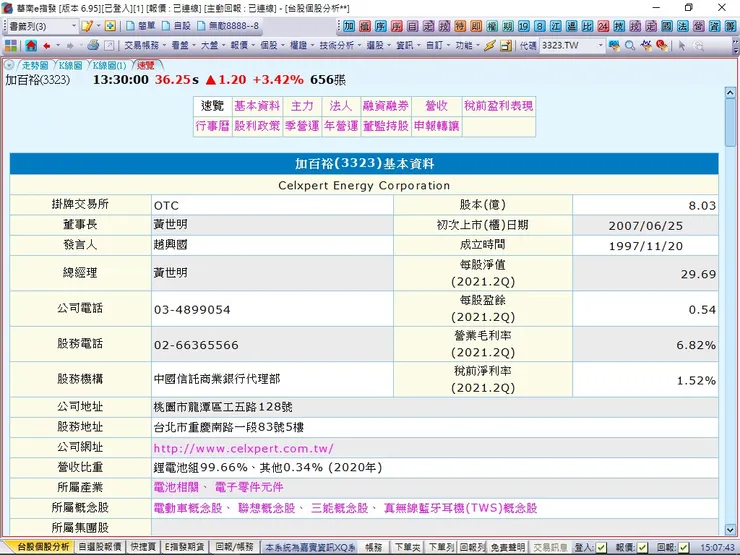Click the 下單夾 button in status bar
The width and height of the screenshot is (740, 555).
click(x=407, y=547)
